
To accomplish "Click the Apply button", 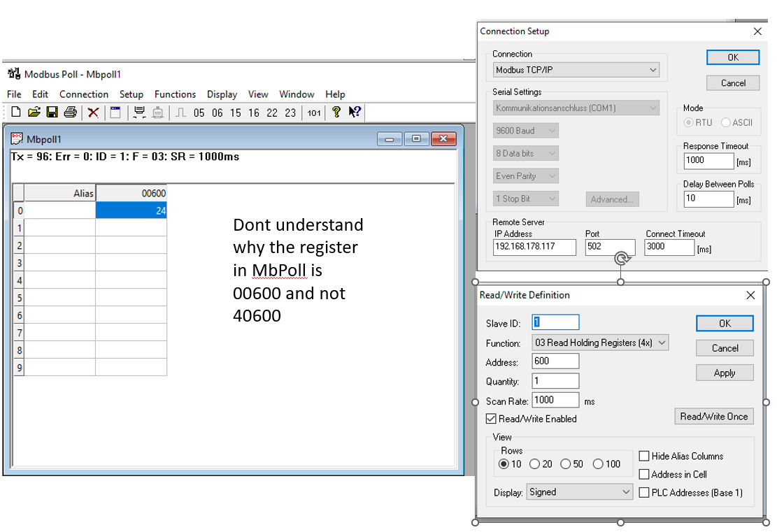I will click(725, 373).
